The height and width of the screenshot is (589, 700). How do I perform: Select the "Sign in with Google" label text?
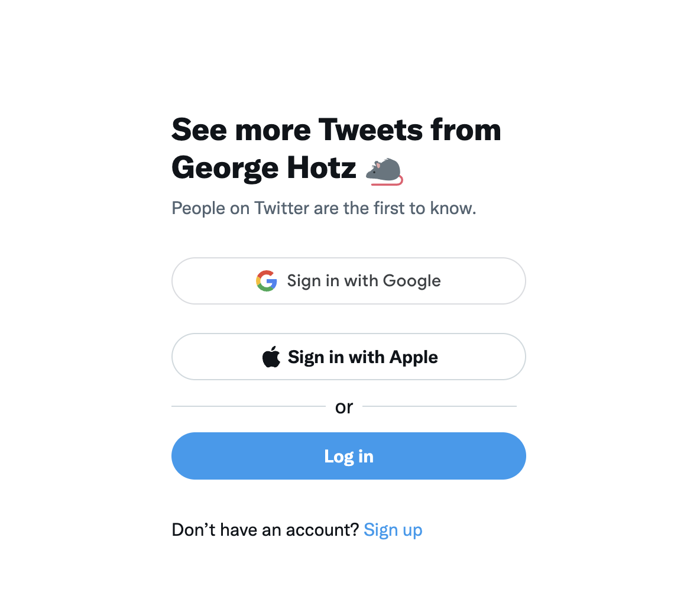pyautogui.click(x=364, y=281)
